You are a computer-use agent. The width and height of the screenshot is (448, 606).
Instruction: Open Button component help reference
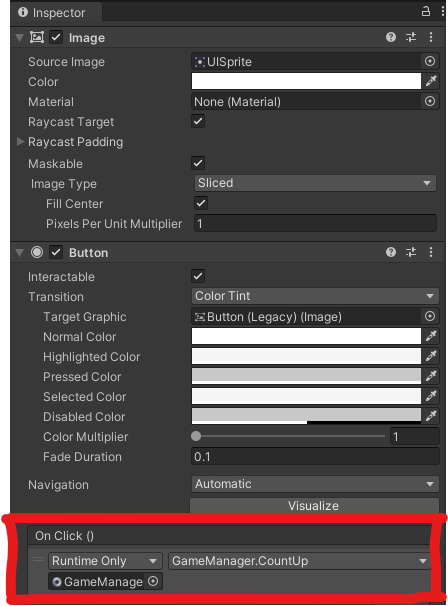pyautogui.click(x=391, y=252)
